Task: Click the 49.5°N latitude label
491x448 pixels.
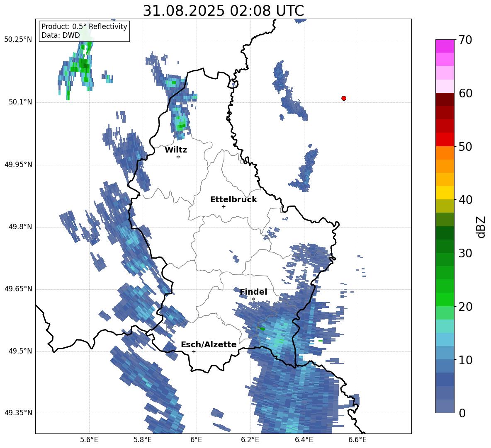Action: 20,351
